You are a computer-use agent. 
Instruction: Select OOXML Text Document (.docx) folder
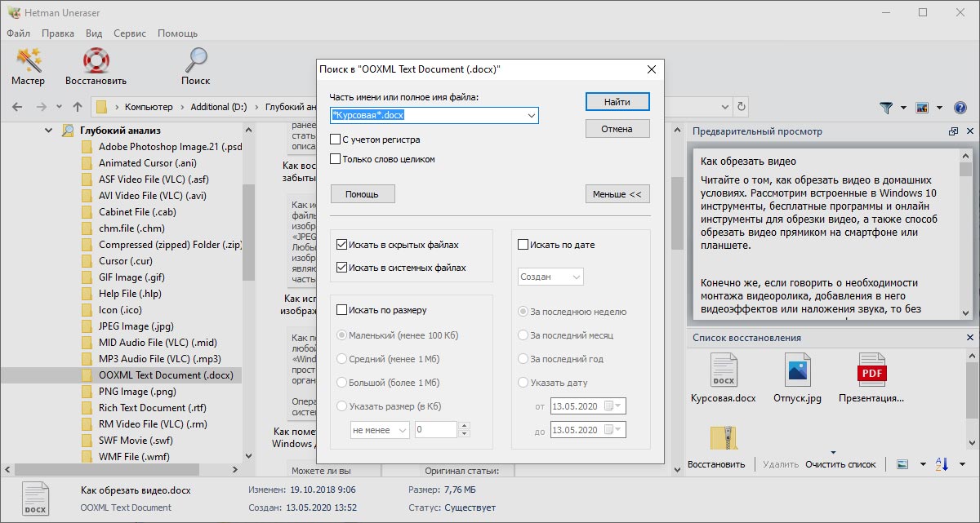166,375
